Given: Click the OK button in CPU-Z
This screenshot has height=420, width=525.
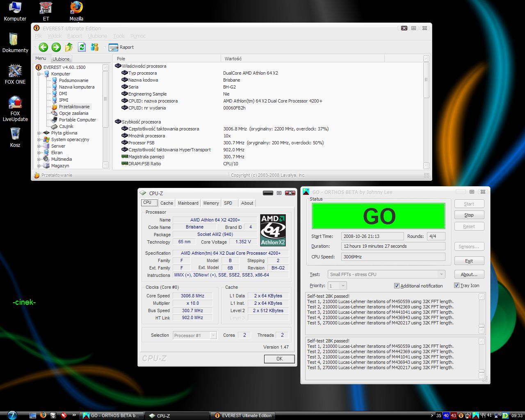Looking at the screenshot, I should click(x=279, y=359).
